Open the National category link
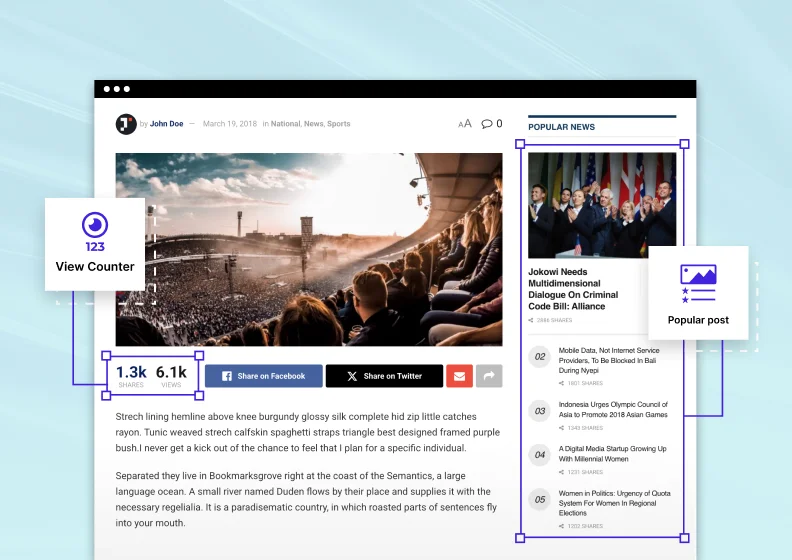Image resolution: width=792 pixels, height=560 pixels. 285,124
